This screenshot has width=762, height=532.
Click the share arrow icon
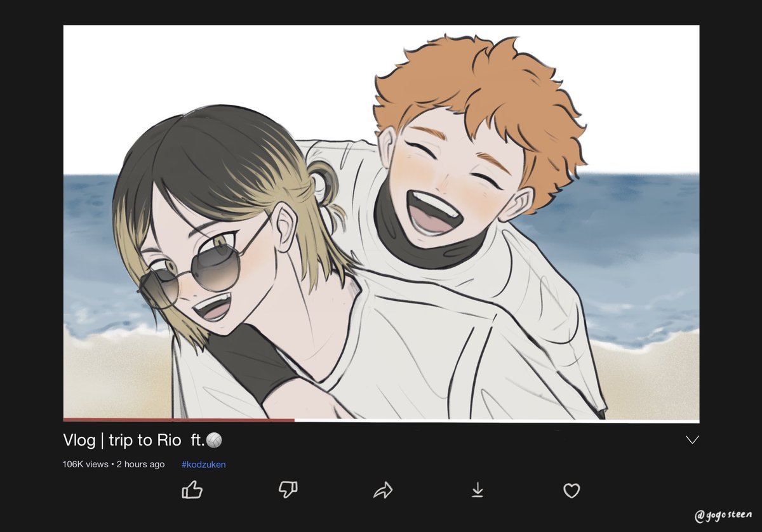tap(383, 490)
